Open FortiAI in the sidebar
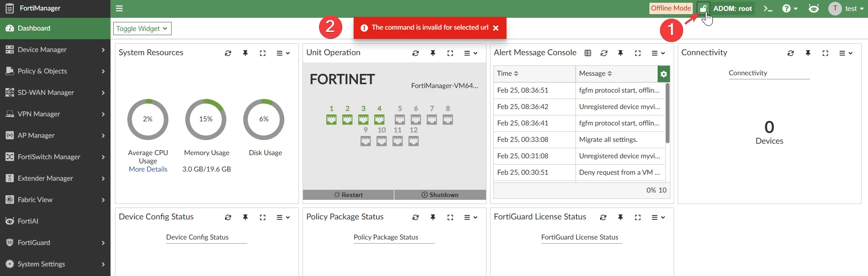868x276 pixels. (x=55, y=221)
